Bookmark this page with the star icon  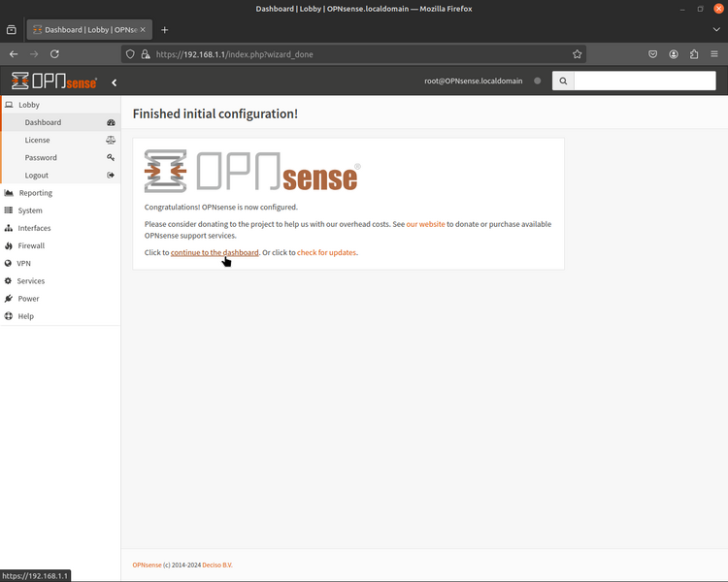578,54
